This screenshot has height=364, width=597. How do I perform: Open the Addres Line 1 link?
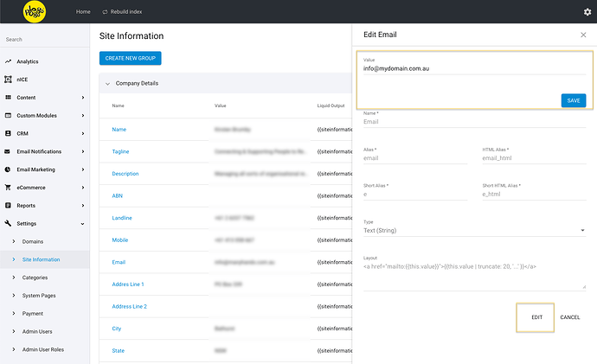point(128,284)
